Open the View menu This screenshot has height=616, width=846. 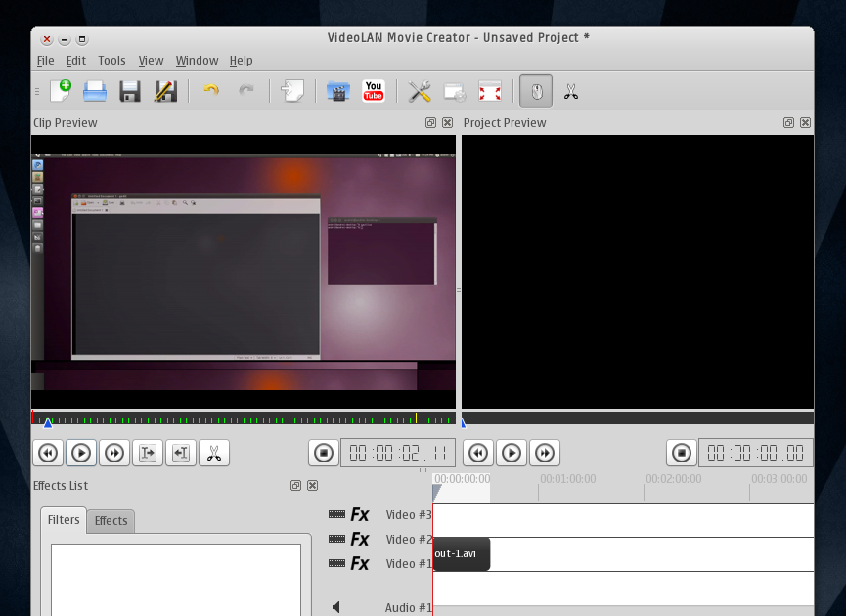click(151, 61)
